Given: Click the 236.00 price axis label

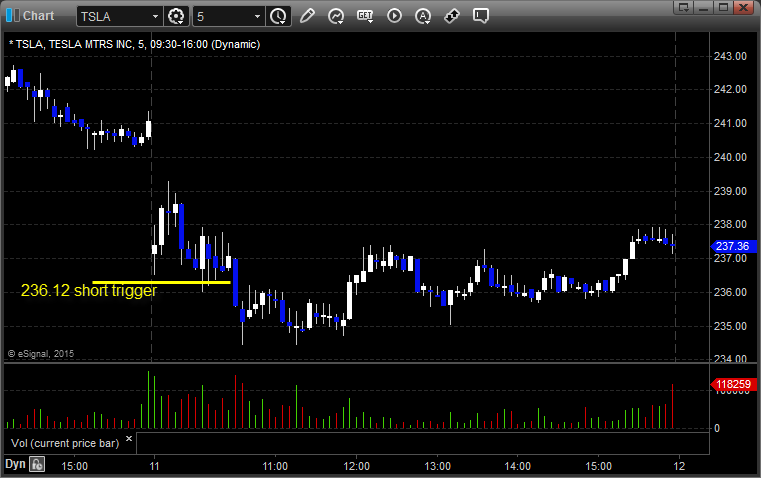Looking at the screenshot, I should 730,292.
